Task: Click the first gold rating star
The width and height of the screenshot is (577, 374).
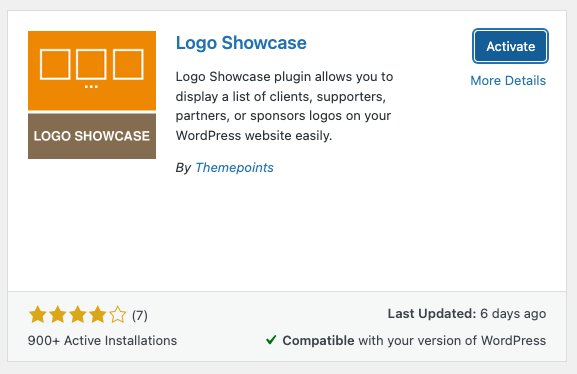Action: (38, 315)
